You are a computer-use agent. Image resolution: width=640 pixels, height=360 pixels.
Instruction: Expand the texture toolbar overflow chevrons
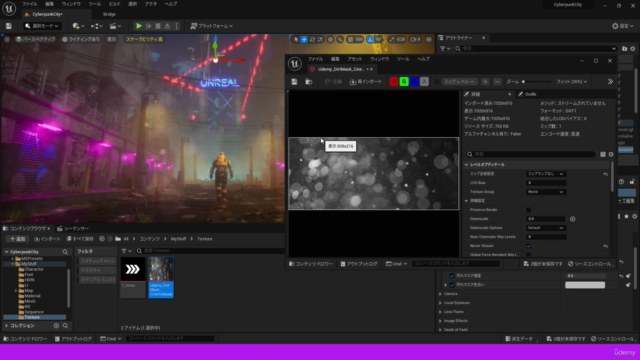tap(610, 82)
